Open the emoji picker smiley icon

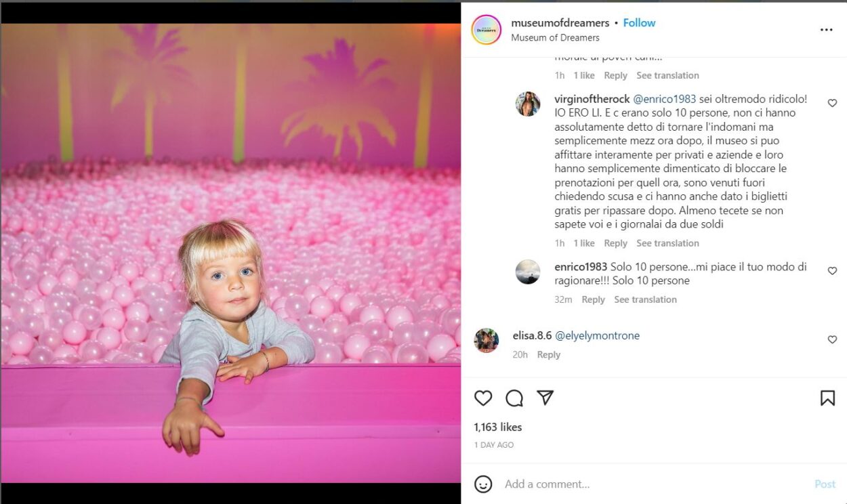pos(483,484)
